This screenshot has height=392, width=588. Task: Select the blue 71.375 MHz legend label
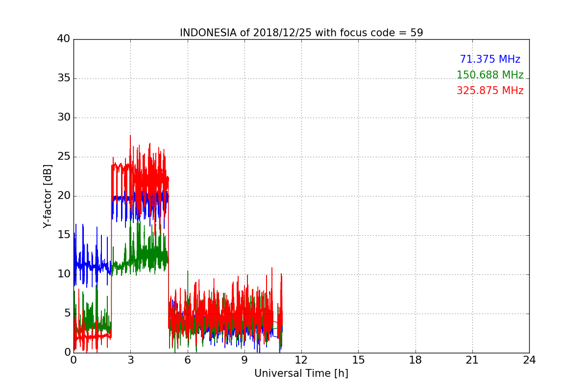[x=490, y=59]
